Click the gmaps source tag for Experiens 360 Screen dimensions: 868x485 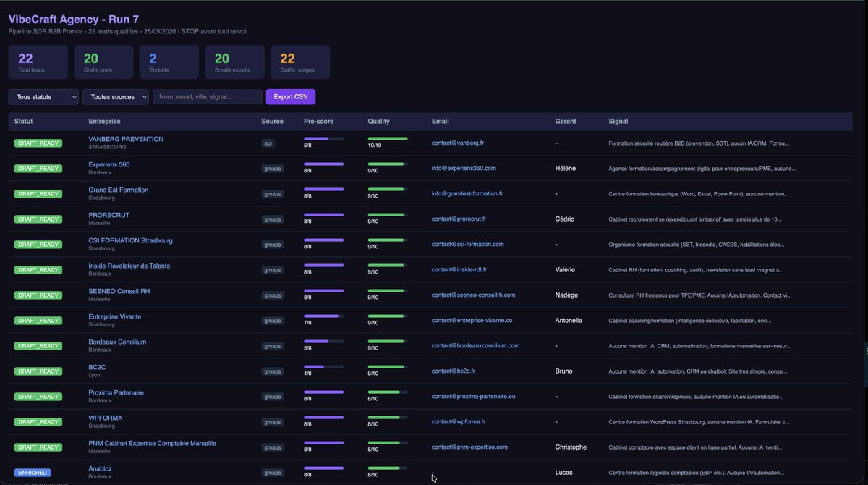pos(272,169)
